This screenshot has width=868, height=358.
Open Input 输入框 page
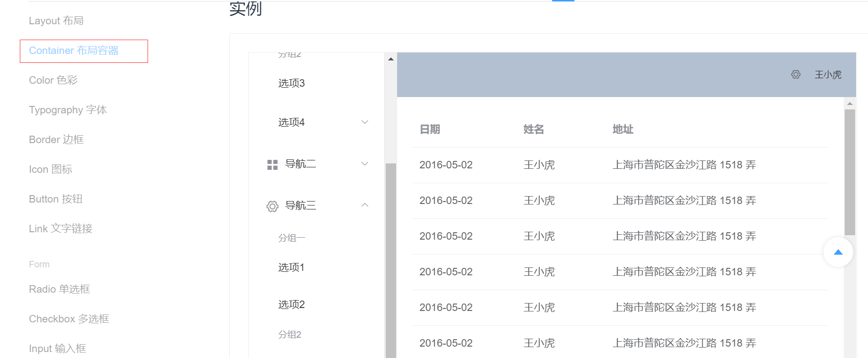[57, 349]
